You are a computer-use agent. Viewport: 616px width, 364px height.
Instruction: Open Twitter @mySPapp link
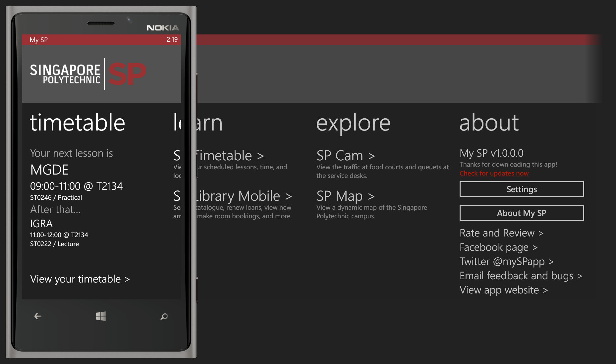click(x=506, y=261)
